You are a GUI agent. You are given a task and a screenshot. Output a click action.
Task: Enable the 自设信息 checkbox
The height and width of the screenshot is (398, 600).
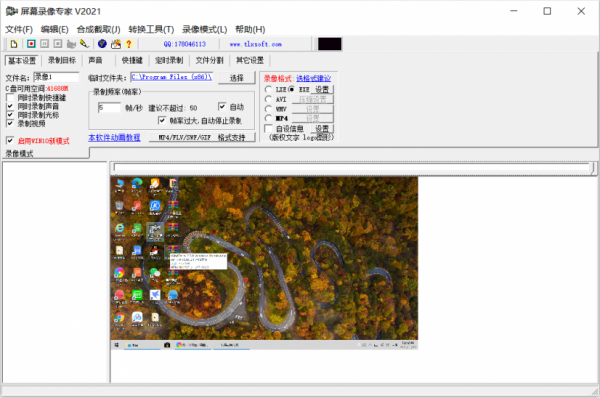coord(269,129)
